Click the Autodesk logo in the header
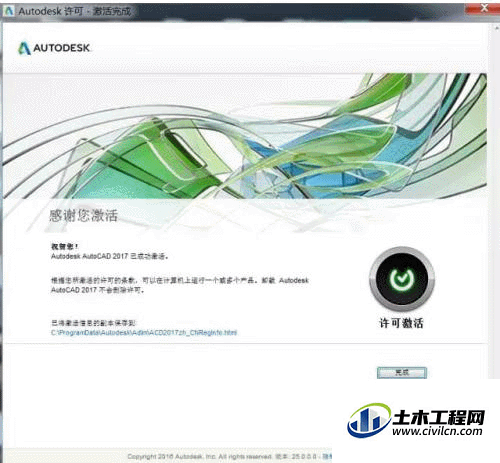Image resolution: width=500 pixels, height=463 pixels. click(54, 48)
